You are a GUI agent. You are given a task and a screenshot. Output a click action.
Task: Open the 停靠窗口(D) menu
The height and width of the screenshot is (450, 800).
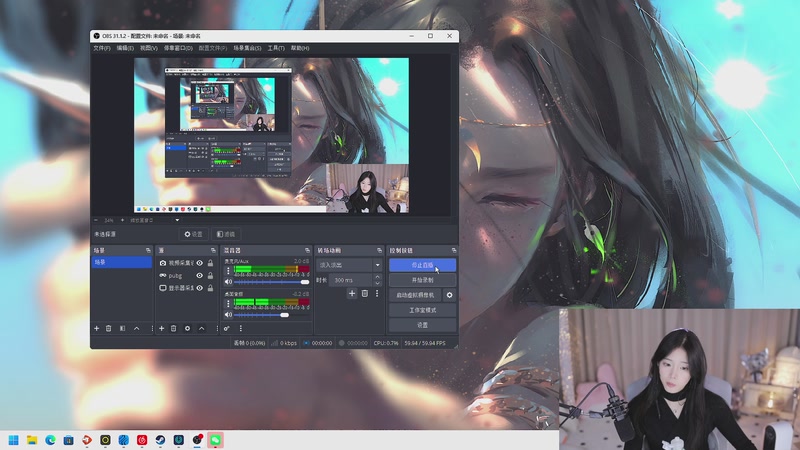(x=178, y=48)
